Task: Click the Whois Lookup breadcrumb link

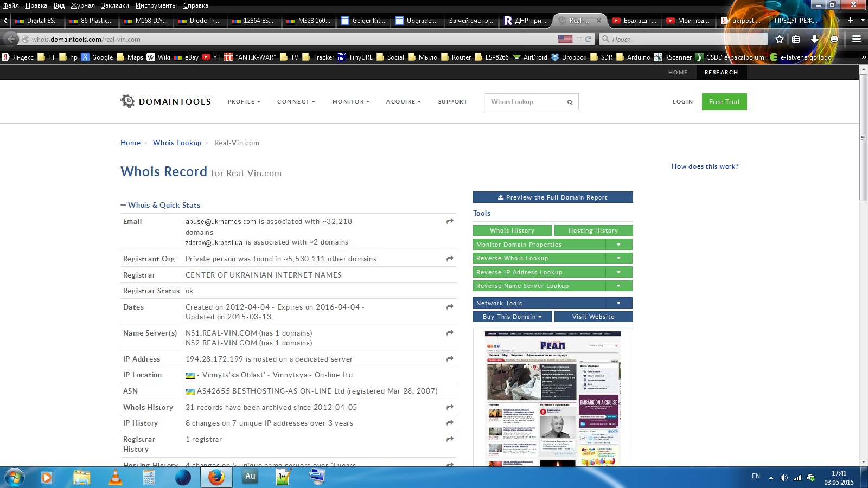Action: [177, 143]
